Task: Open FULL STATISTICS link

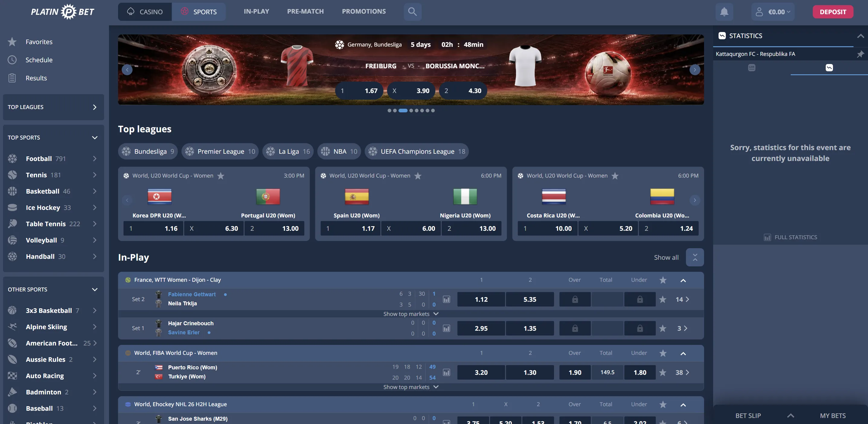Action: (790, 237)
